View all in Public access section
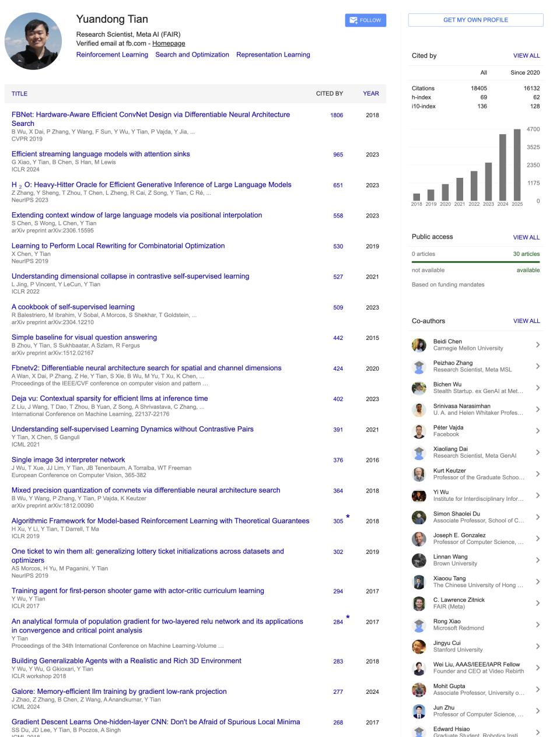560x737 pixels. (526, 238)
